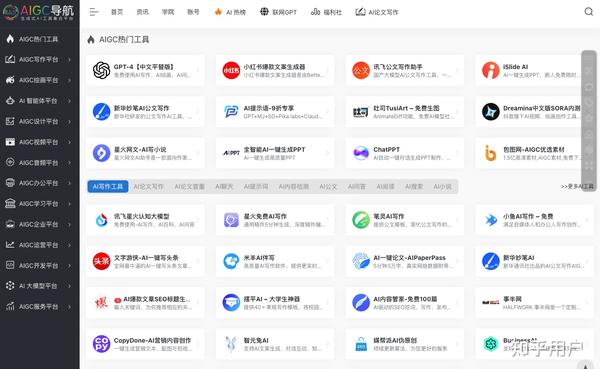Click the 笔灵AI写作 green feather icon

(x=361, y=220)
